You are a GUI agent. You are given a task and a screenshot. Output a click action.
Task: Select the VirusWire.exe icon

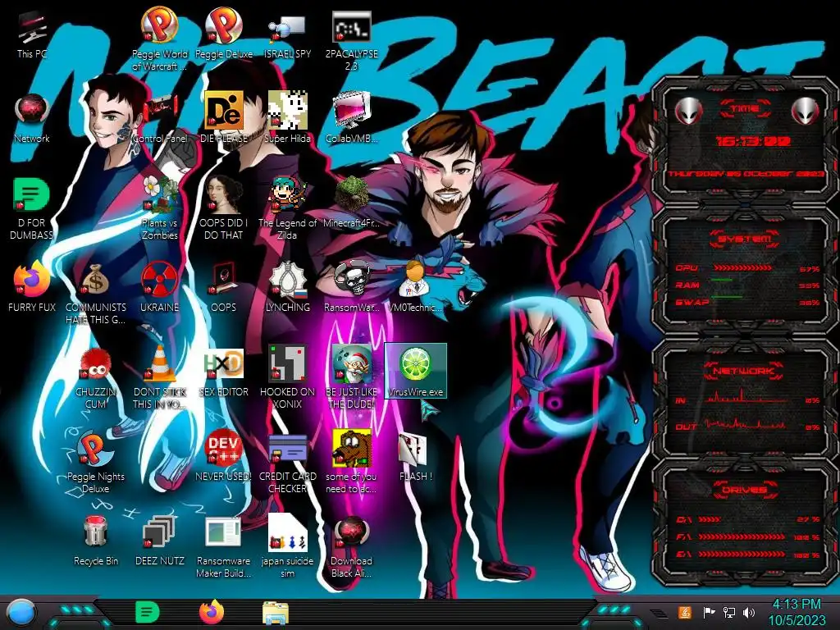coord(415,372)
